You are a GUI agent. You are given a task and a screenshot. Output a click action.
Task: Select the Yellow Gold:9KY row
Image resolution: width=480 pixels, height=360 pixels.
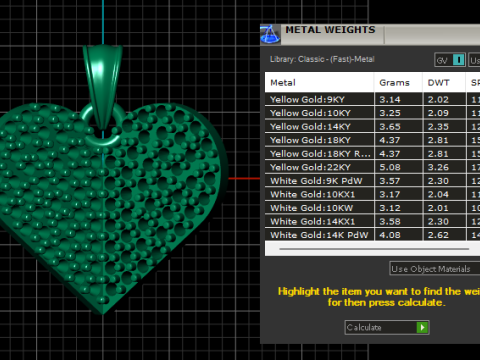coord(372,99)
